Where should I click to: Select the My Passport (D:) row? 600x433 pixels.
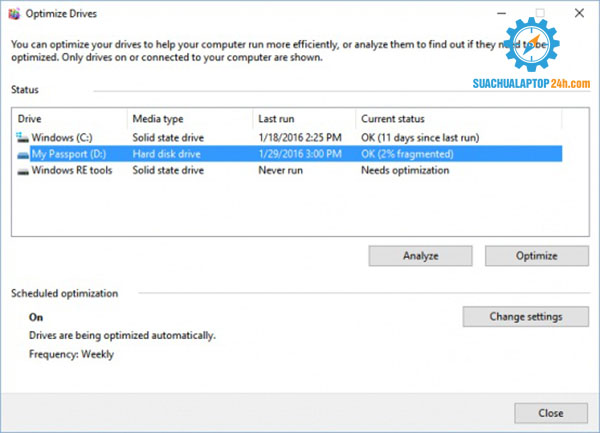click(x=289, y=154)
